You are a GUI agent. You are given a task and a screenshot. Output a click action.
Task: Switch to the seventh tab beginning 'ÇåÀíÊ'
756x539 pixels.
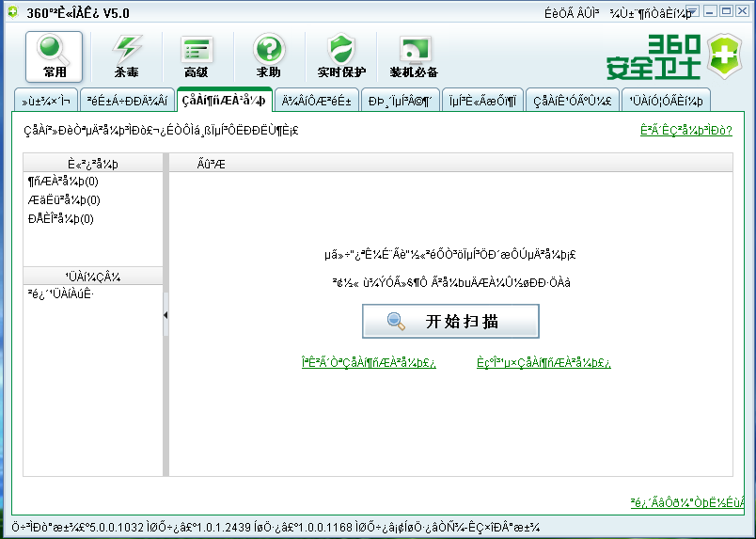pos(572,101)
